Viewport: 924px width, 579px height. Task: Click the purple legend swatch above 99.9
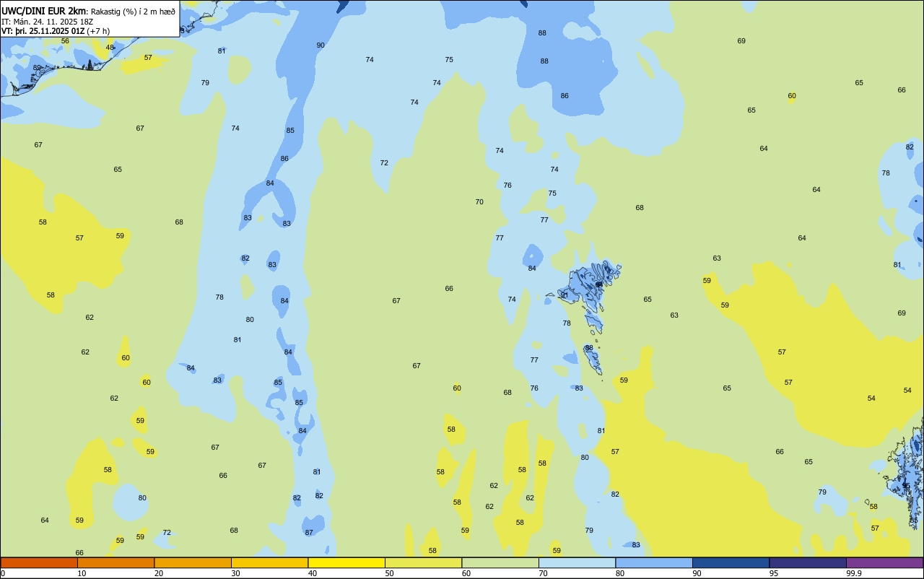[x=885, y=562]
